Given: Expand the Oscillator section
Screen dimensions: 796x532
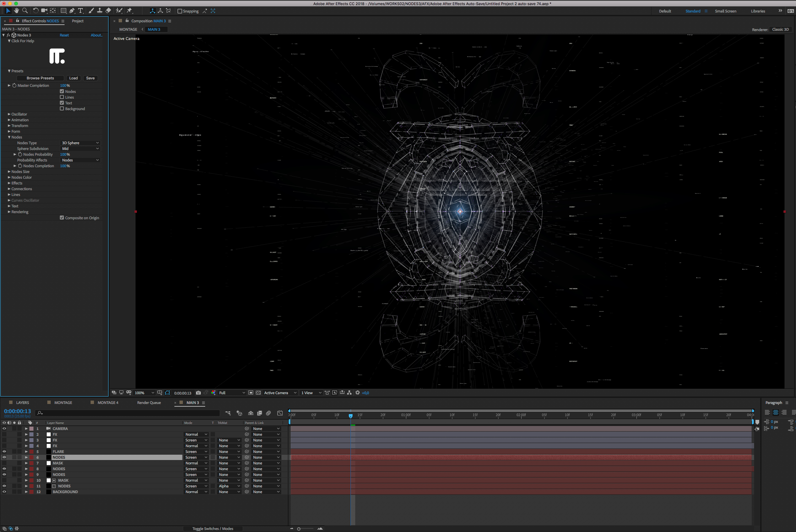Looking at the screenshot, I should pyautogui.click(x=9, y=115).
